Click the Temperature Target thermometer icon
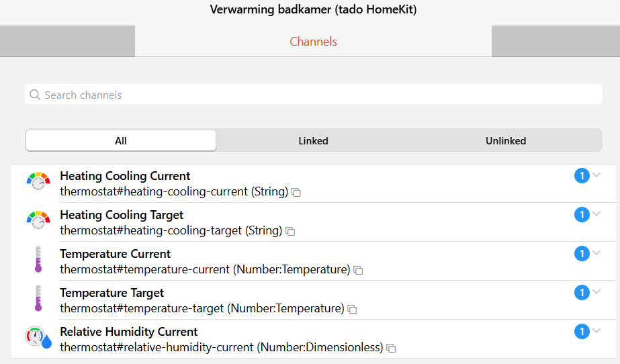 [38, 298]
